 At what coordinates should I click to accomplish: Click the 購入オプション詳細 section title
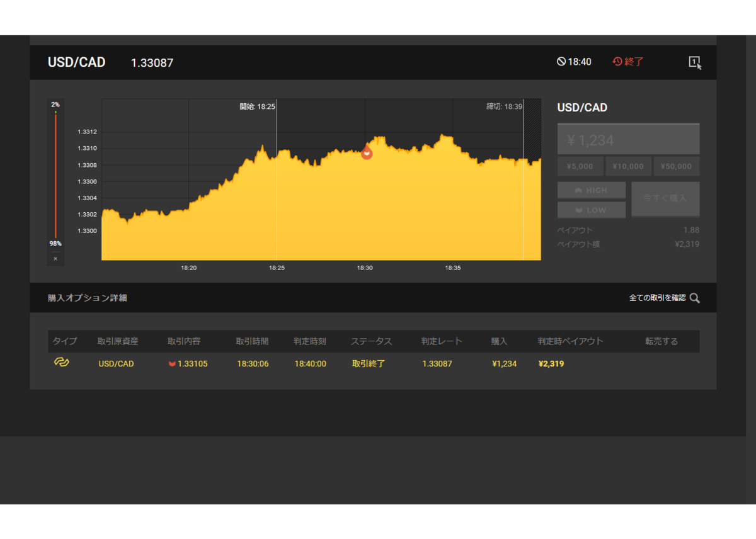pyautogui.click(x=88, y=298)
